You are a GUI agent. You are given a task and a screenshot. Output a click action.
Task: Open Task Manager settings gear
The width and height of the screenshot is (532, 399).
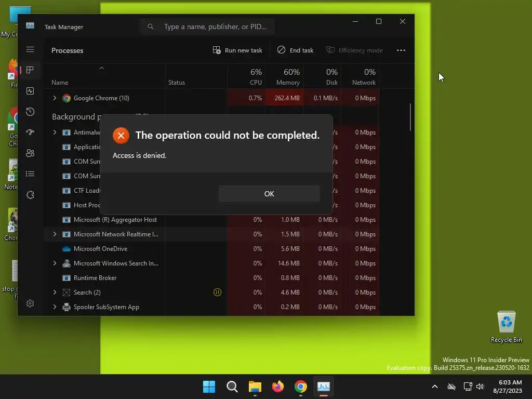30,303
